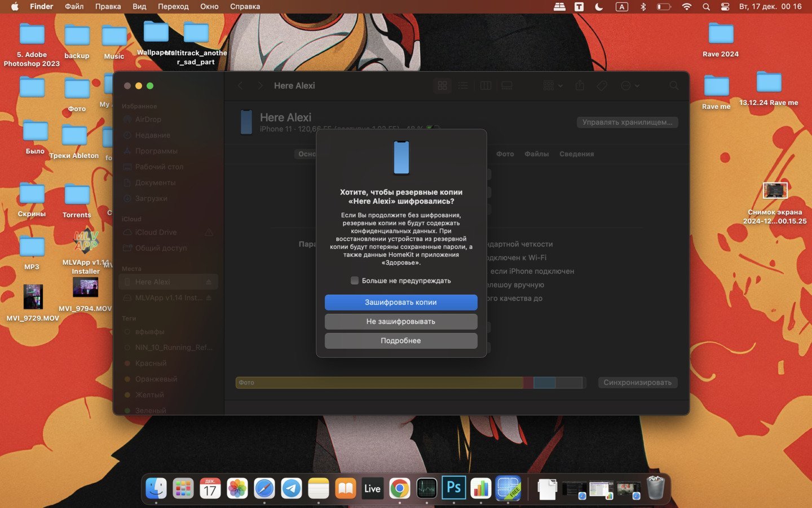Open the «Переход» menu

[x=173, y=7]
